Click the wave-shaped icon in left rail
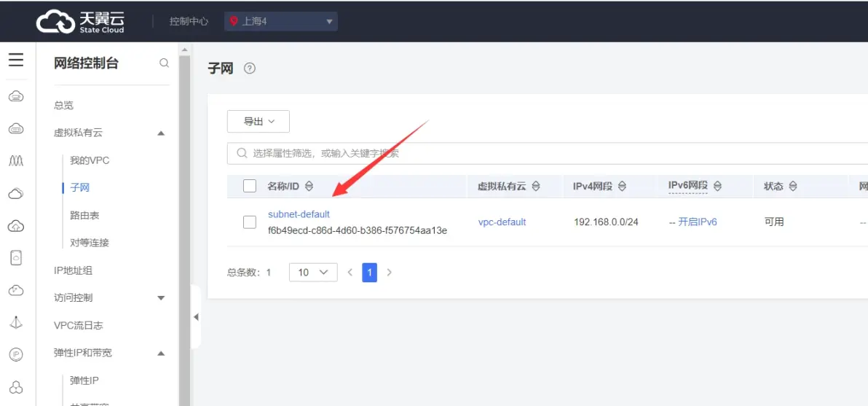 pyautogui.click(x=16, y=161)
